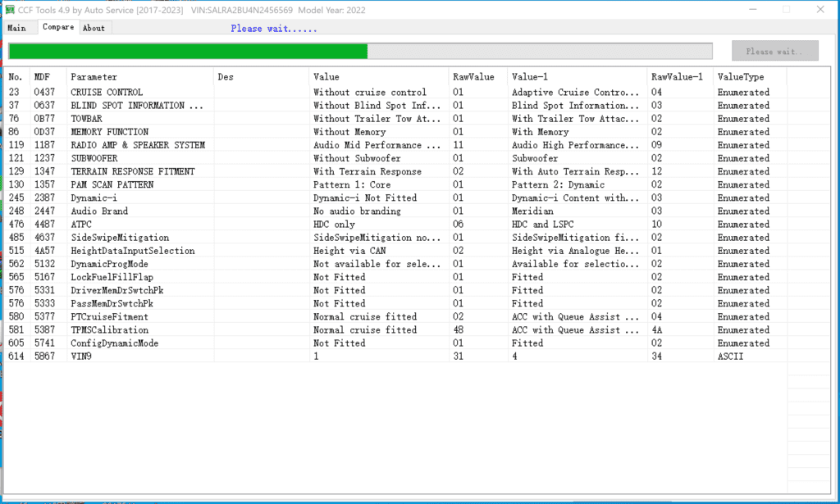Click the CCF Tools icon in the title bar
The image size is (840, 504).
(x=9, y=10)
